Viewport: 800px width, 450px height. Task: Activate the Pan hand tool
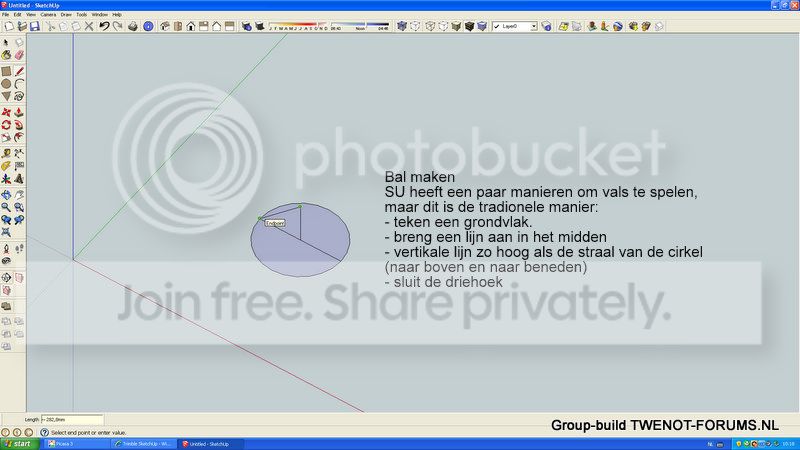(x=19, y=195)
